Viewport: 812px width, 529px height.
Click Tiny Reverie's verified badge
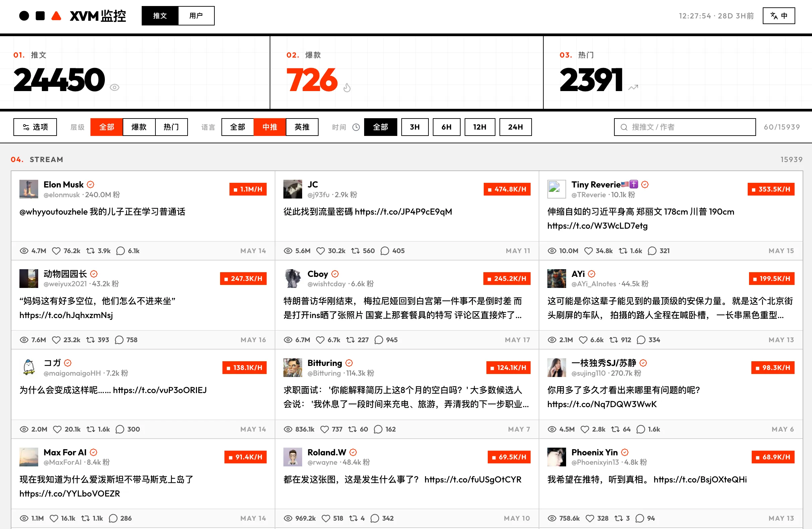(645, 184)
